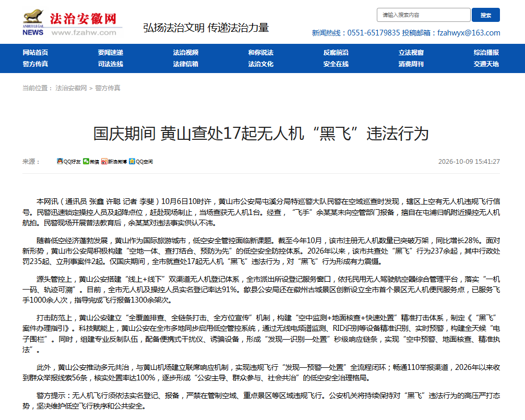Click 警方传真 breadcrumb link
The image size is (525, 420).
[x=108, y=88]
